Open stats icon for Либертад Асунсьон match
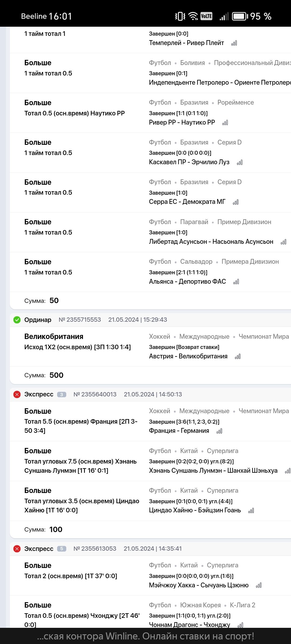The height and width of the screenshot is (644, 291). [x=283, y=242]
